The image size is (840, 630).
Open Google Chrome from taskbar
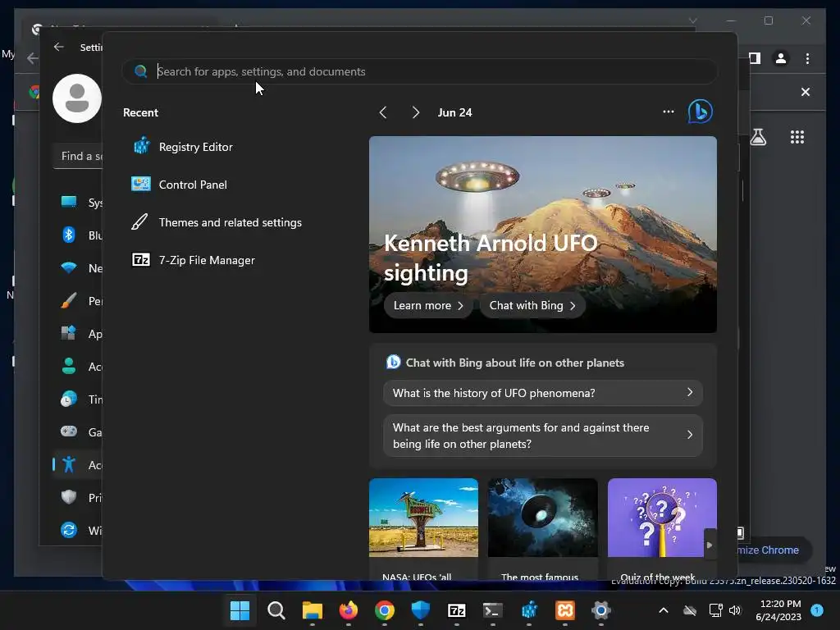385,610
